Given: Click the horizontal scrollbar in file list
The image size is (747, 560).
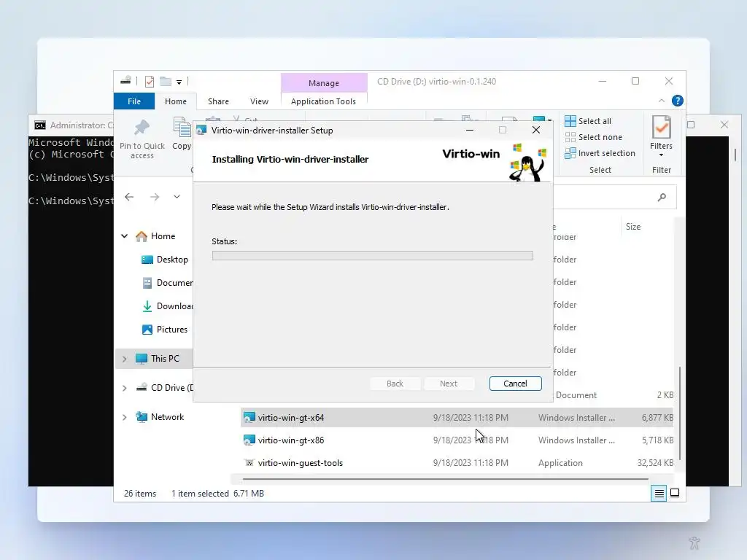Looking at the screenshot, I should pos(446,478).
